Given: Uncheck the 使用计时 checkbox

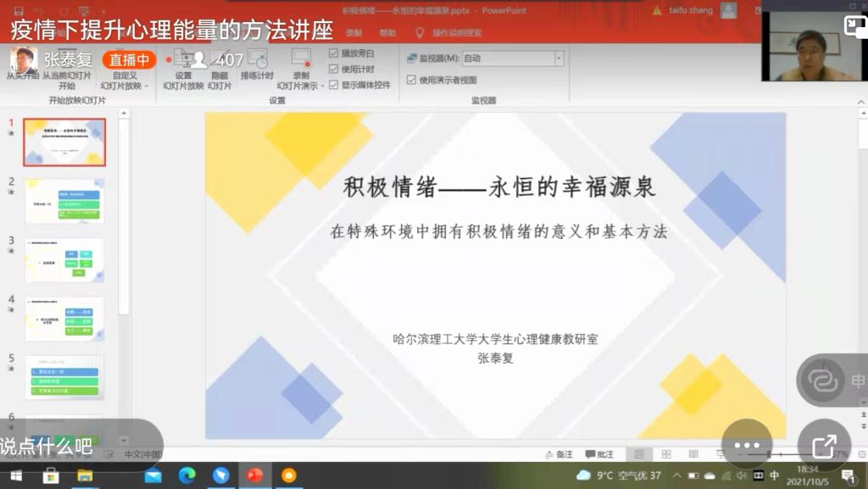Looking at the screenshot, I should click(334, 69).
